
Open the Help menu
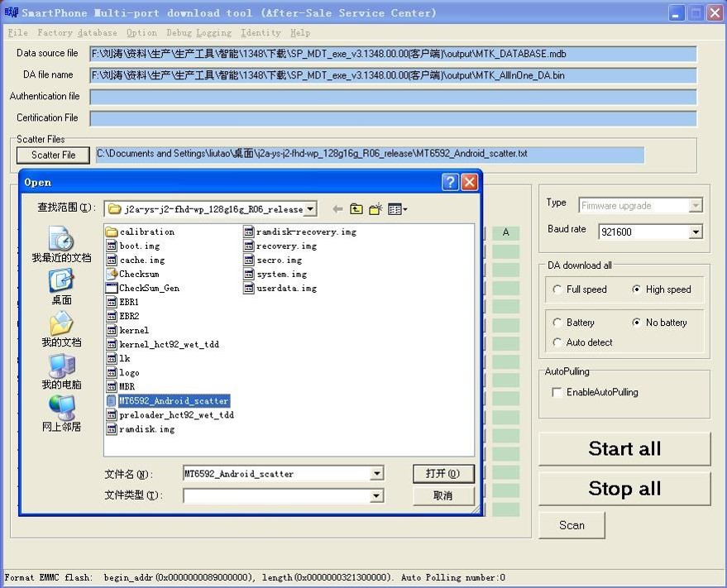click(300, 33)
